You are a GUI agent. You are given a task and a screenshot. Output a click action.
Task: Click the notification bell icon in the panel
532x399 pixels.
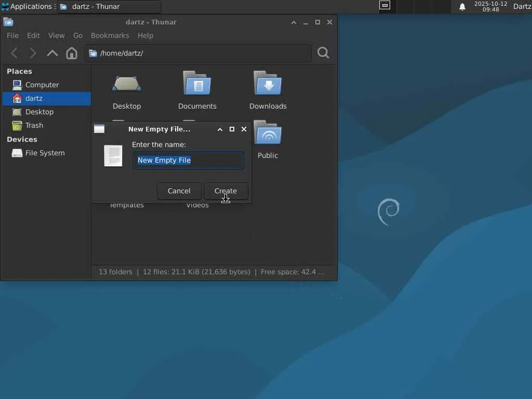pyautogui.click(x=462, y=6)
